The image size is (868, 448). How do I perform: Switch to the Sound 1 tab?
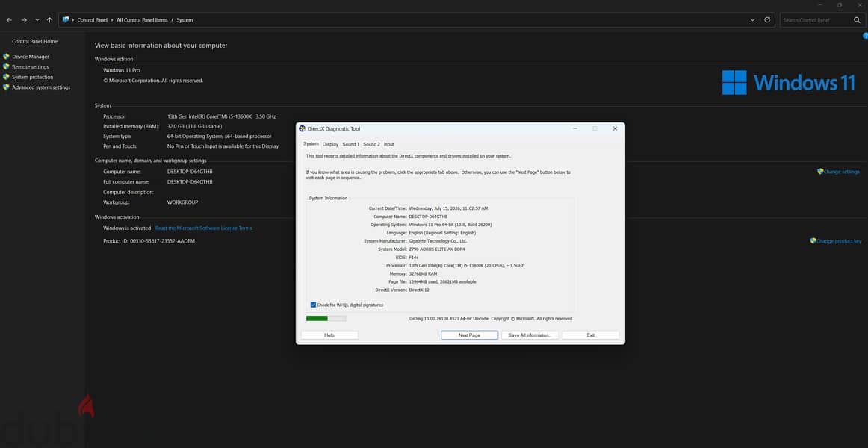[350, 144]
